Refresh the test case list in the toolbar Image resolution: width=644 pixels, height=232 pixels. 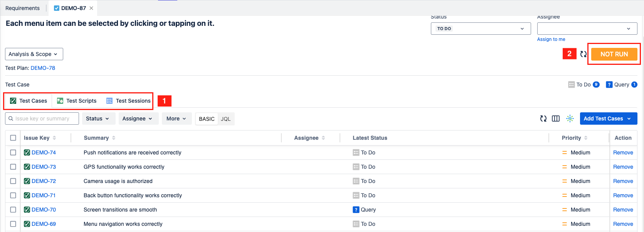tap(543, 119)
